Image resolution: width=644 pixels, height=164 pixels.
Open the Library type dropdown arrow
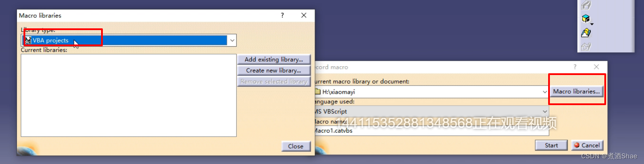click(232, 40)
